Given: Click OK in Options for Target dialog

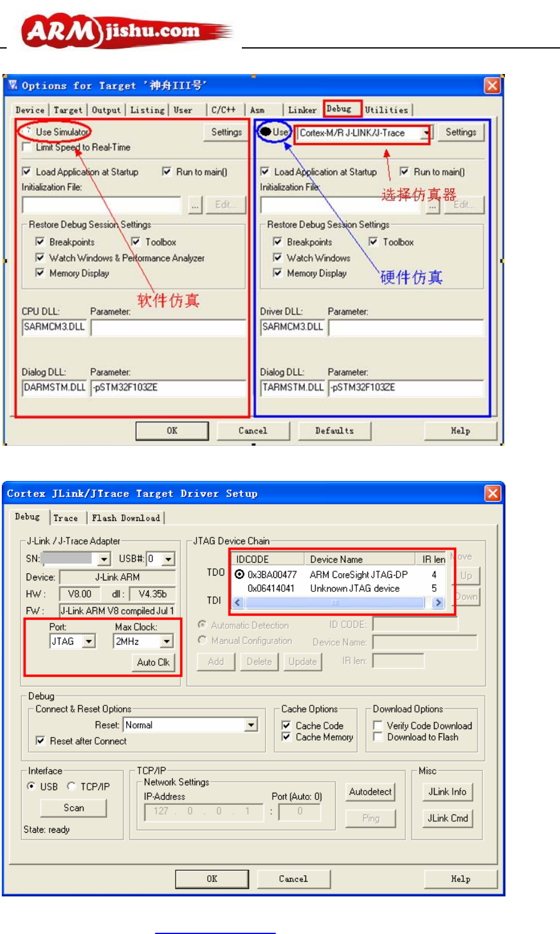Looking at the screenshot, I should tap(172, 431).
